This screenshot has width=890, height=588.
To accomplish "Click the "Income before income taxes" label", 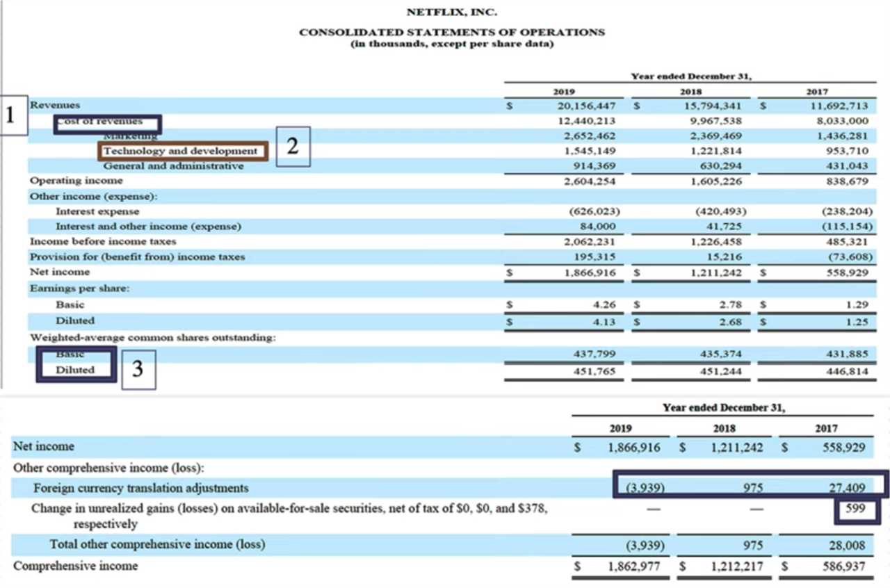I will (103, 242).
